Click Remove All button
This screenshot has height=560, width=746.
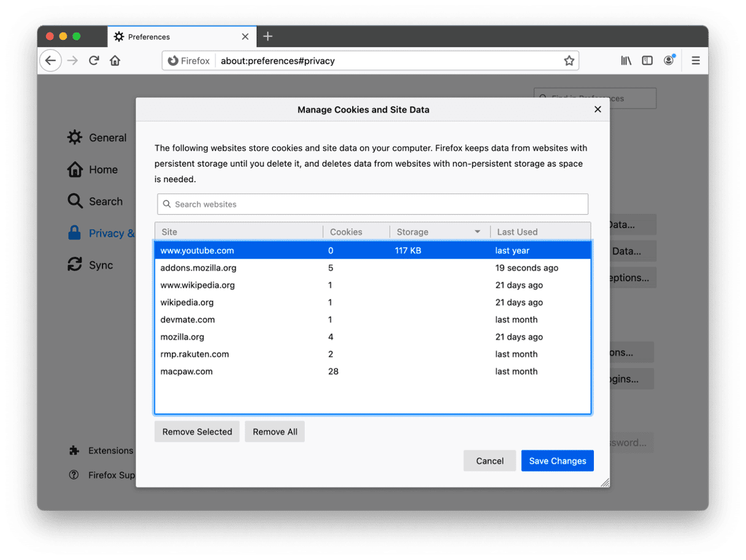point(275,432)
